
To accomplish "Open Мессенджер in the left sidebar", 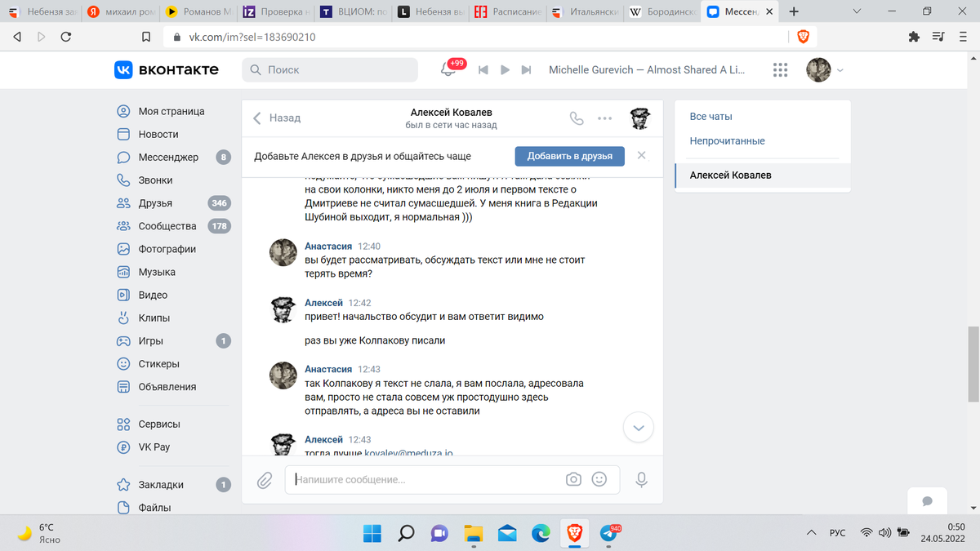I will [167, 158].
